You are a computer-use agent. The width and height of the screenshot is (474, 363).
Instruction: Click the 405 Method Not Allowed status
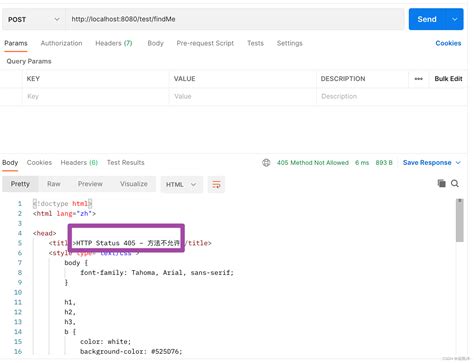(313, 163)
